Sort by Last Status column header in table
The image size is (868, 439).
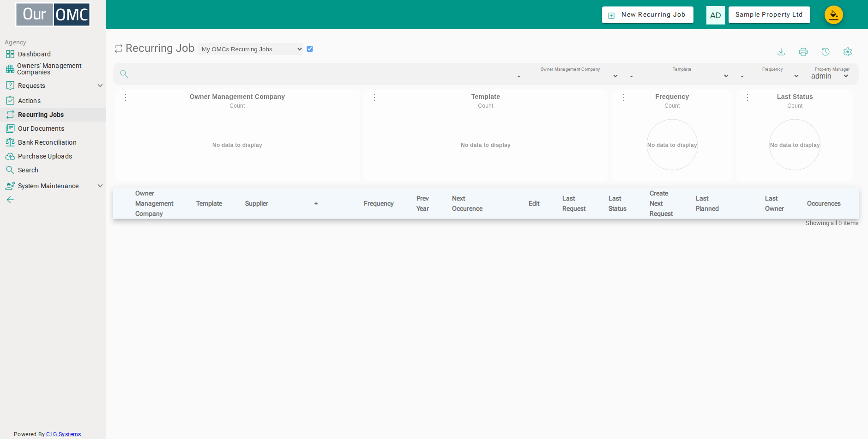(617, 203)
